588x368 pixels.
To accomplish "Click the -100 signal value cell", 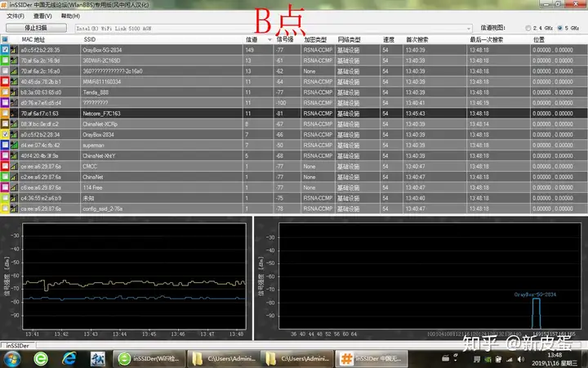I will (287, 102).
